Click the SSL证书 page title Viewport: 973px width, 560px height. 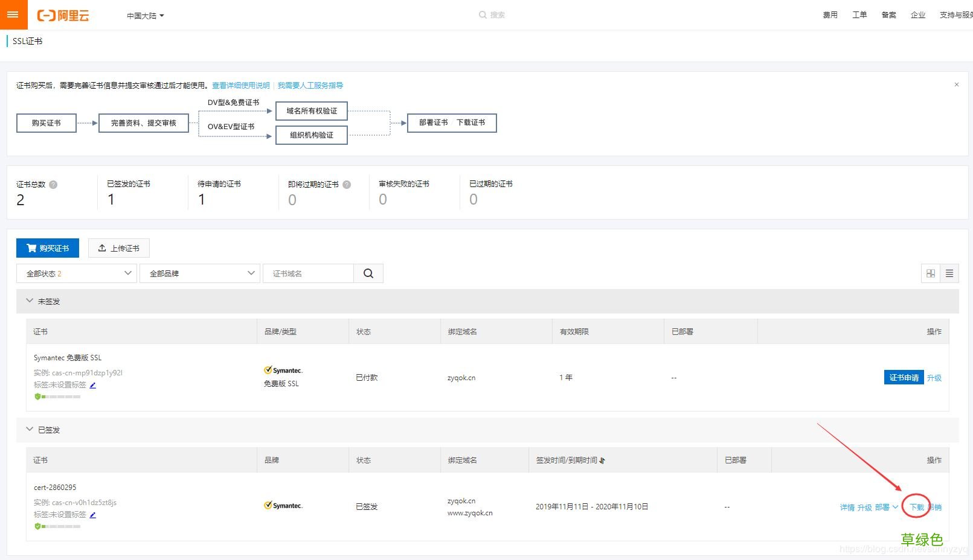tap(27, 41)
